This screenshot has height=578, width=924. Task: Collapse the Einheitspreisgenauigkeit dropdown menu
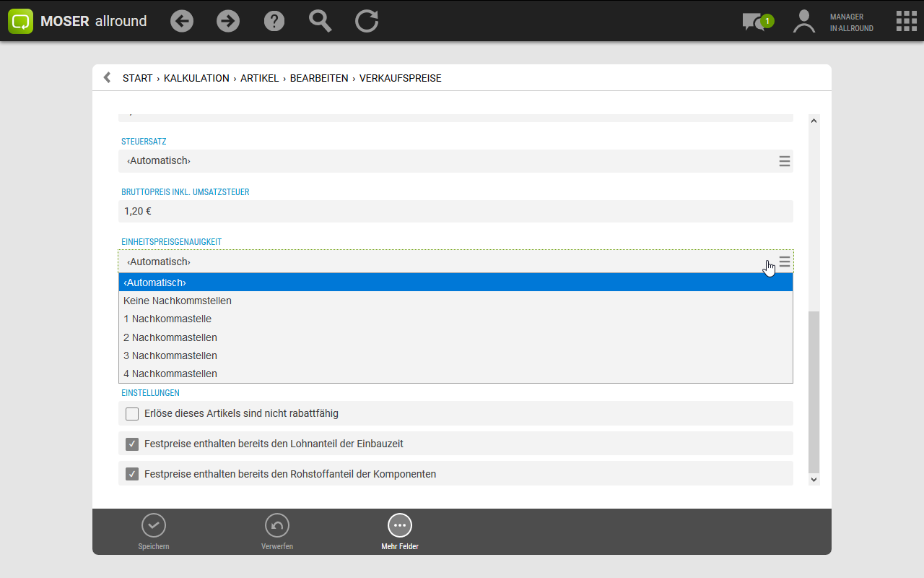coord(785,262)
